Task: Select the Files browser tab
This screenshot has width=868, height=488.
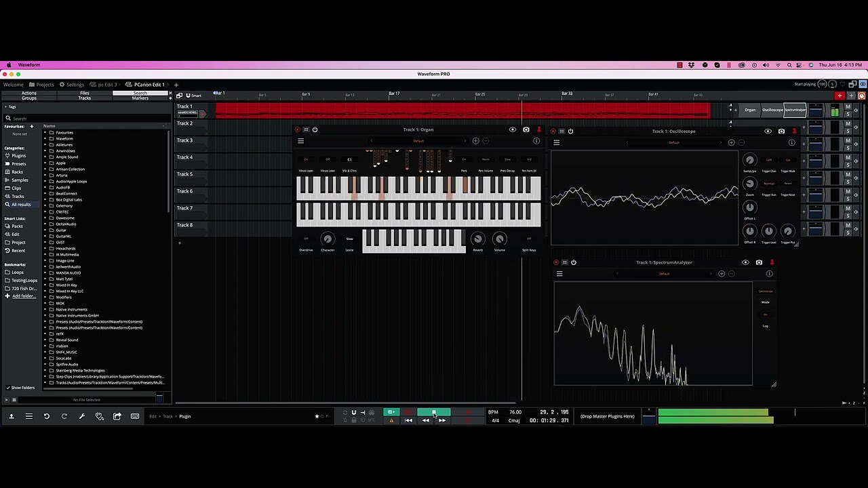Action: 84,93
